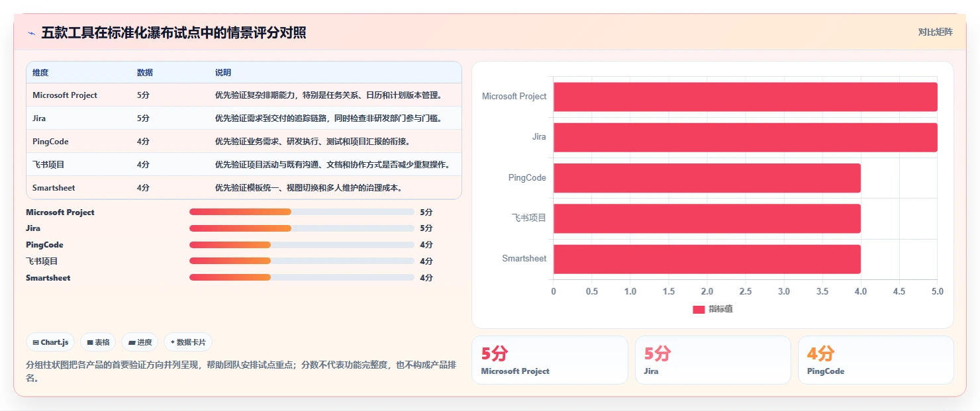The width and height of the screenshot is (980, 411).
Task: Click the description about 需求到交付的追踪链路
Action: (x=328, y=118)
